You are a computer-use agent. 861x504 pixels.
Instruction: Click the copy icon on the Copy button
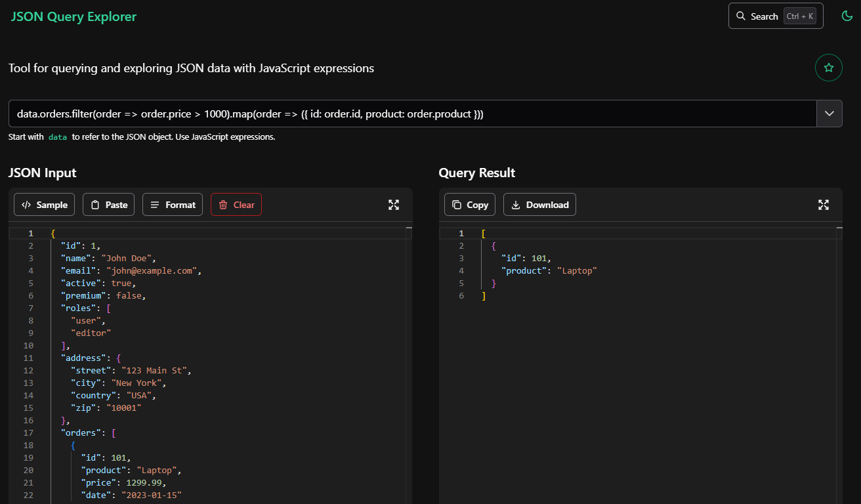pyautogui.click(x=457, y=204)
